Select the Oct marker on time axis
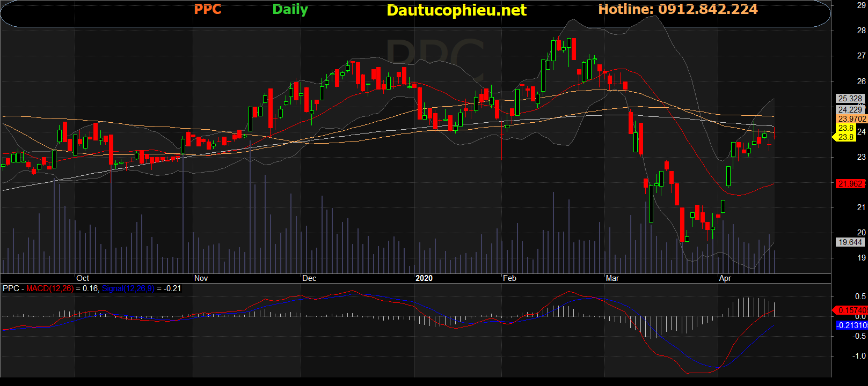This screenshot has height=386, width=868. tap(83, 278)
